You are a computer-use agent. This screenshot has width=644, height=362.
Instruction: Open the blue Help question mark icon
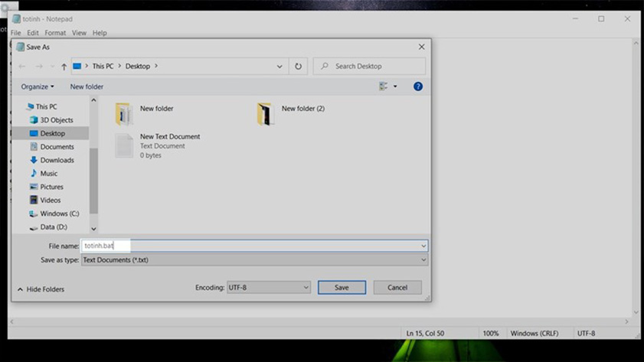pyautogui.click(x=417, y=86)
